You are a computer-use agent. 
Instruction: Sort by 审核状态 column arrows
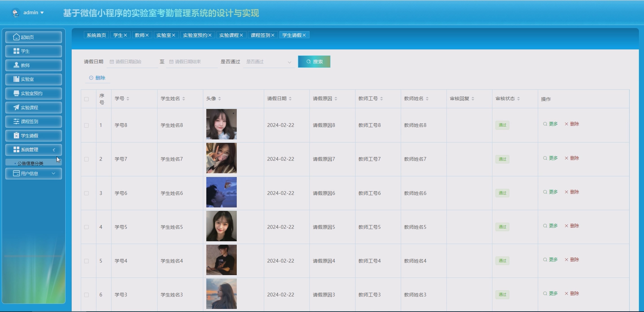point(518,99)
